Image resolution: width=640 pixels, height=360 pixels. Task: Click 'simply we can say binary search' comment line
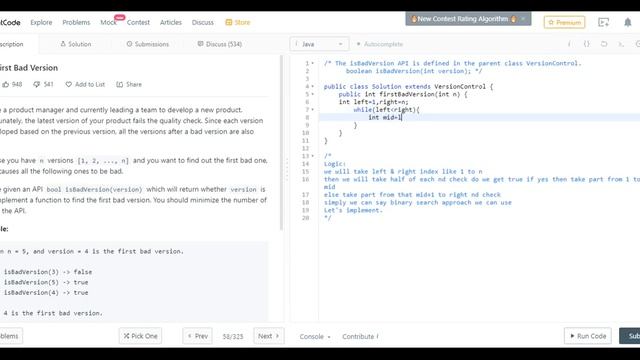[418, 202]
